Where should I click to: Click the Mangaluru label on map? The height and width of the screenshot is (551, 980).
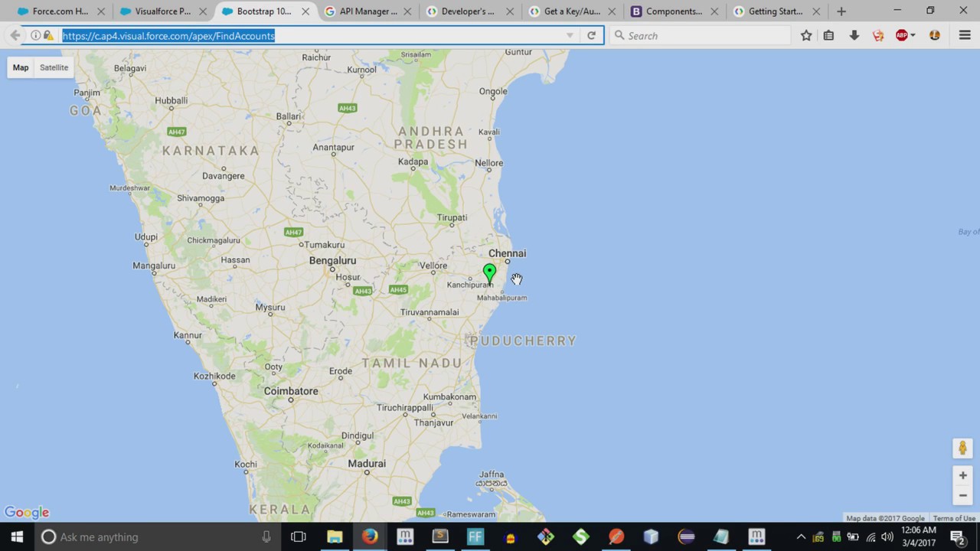154,266
